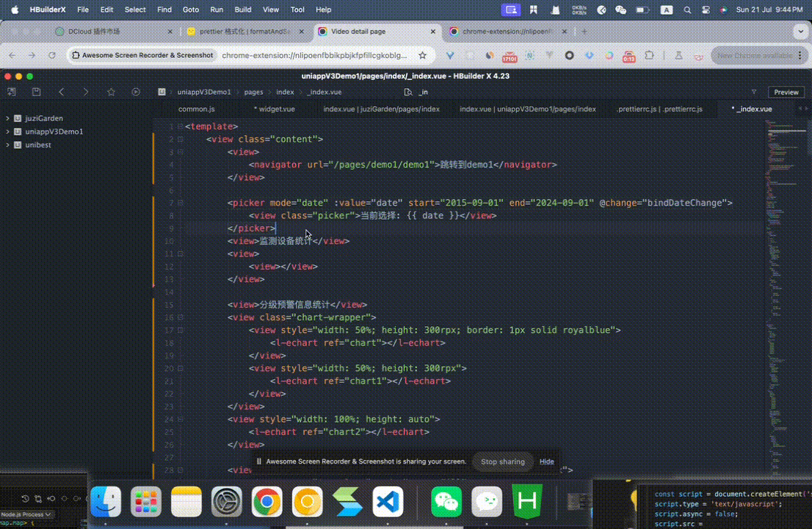Viewport: 812px width, 529px height.
Task: Click the back navigation arrow in toolbar
Action: tap(63, 91)
